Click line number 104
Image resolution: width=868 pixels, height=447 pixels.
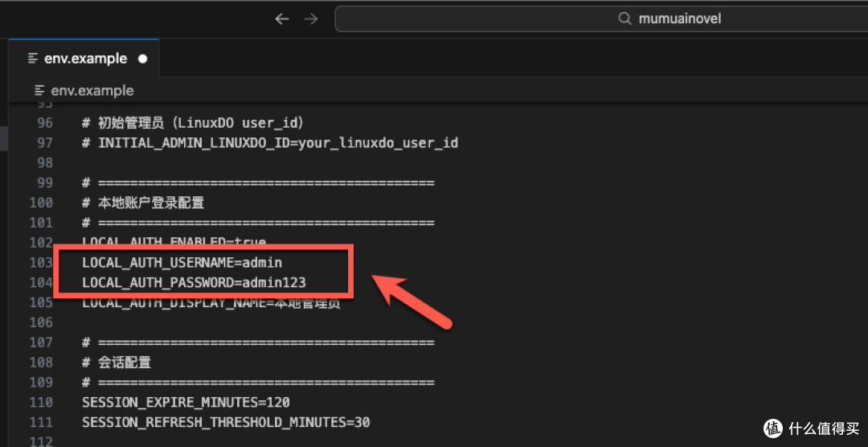tap(42, 282)
